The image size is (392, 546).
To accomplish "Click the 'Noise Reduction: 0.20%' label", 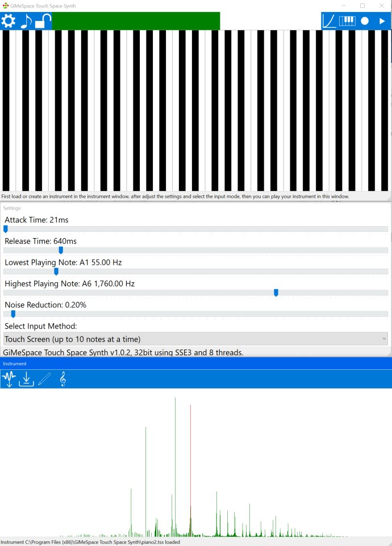I will (x=45, y=305).
